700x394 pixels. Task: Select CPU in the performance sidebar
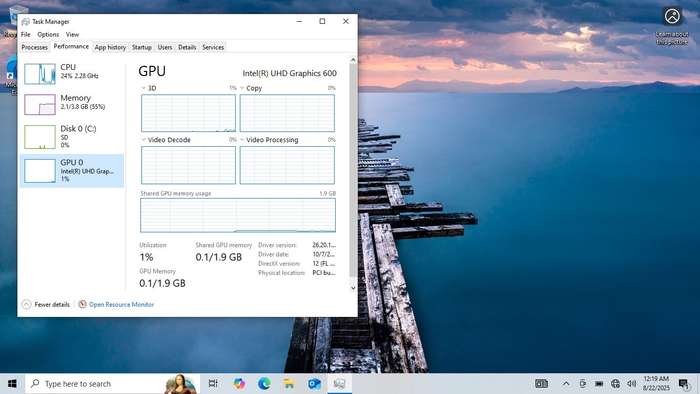pyautogui.click(x=72, y=73)
